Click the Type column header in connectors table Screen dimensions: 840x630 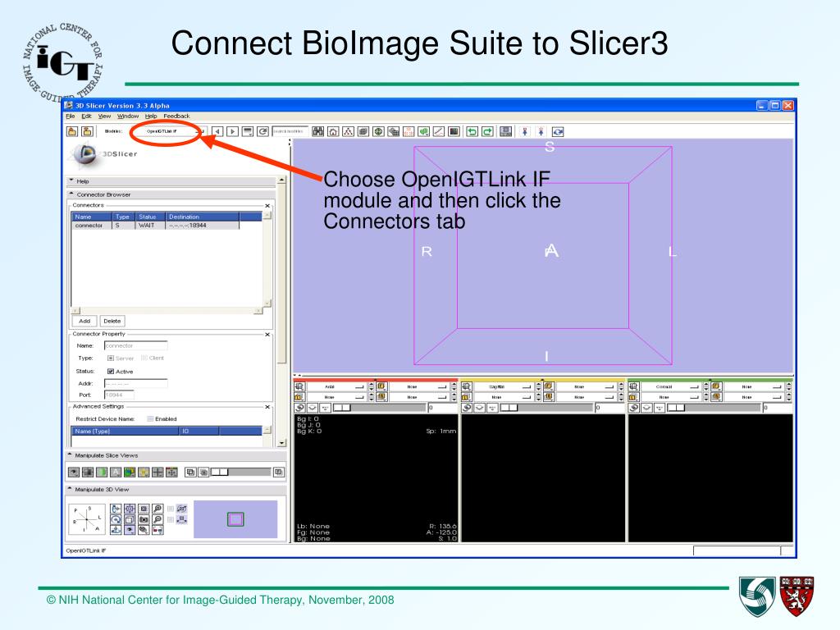123,217
